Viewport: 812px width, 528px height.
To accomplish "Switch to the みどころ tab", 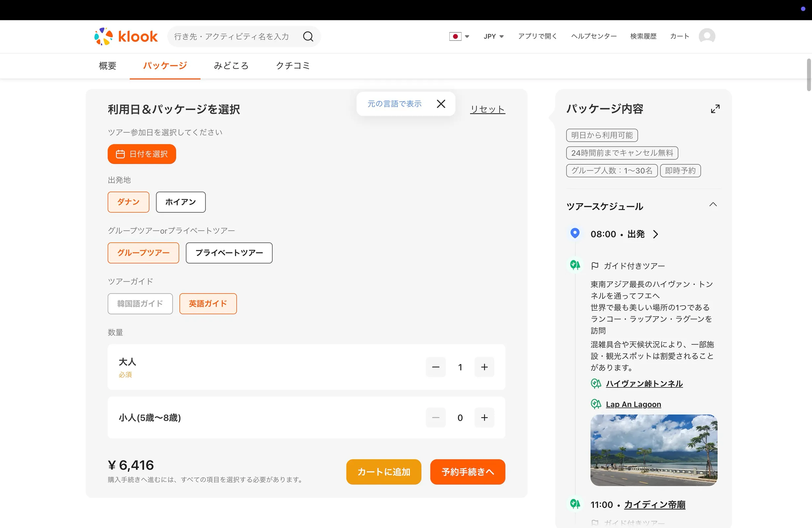I will (231, 65).
